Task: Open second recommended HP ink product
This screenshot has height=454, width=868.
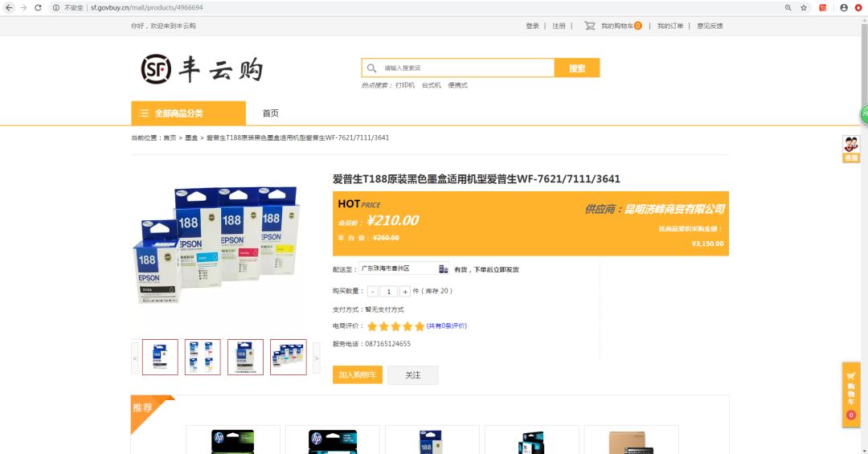Action: (333, 440)
